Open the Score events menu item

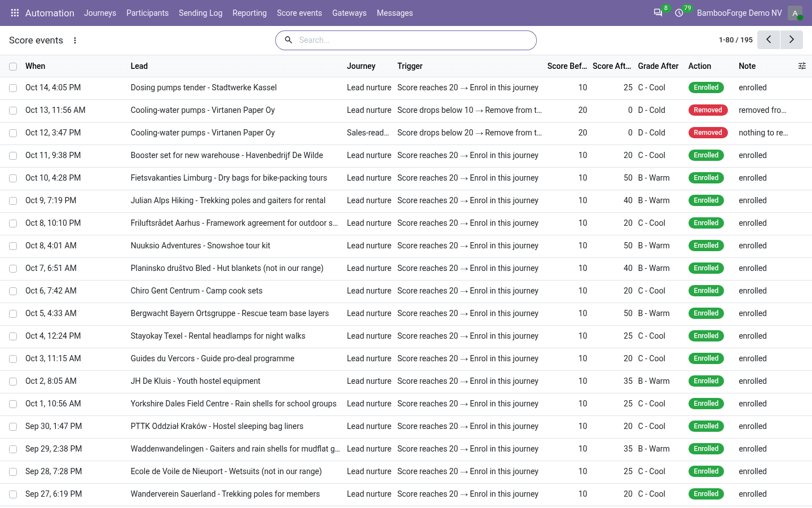coord(299,13)
